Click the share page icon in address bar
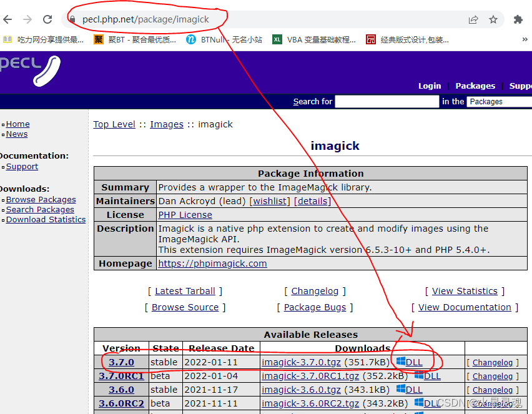Viewport: 532px width, 414px height. coord(473,19)
